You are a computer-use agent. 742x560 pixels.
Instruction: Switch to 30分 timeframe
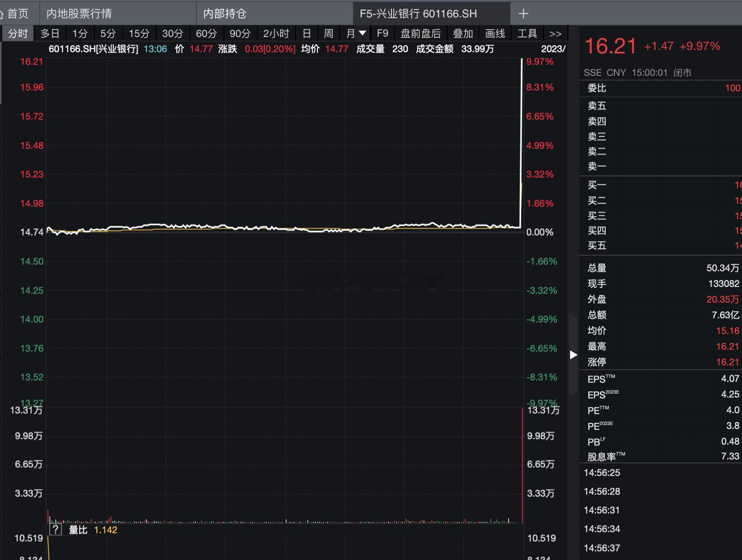pyautogui.click(x=172, y=34)
